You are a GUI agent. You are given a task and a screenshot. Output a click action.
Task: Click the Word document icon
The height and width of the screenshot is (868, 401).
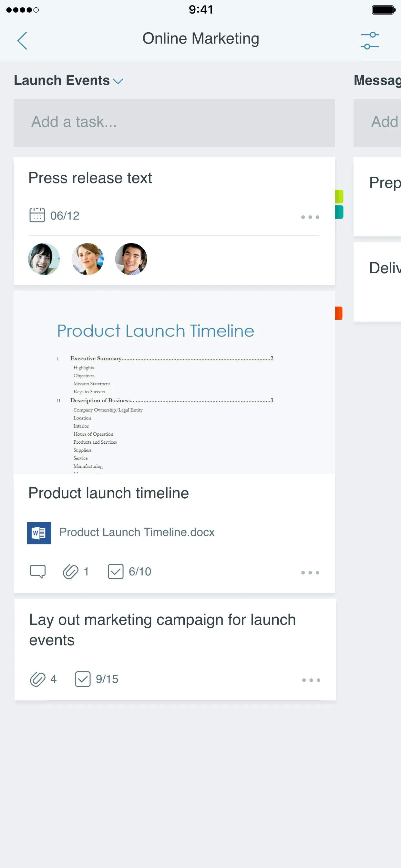[x=39, y=533]
